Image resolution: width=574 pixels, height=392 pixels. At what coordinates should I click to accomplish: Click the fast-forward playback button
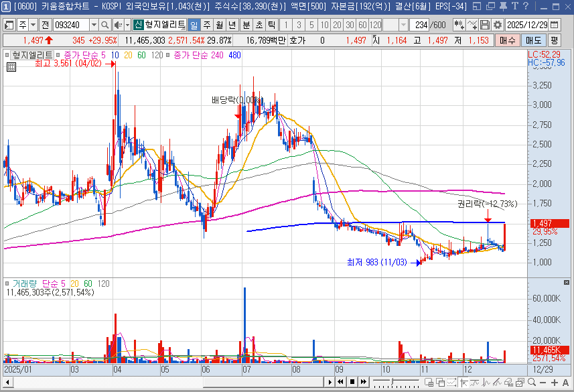[x=363, y=382]
